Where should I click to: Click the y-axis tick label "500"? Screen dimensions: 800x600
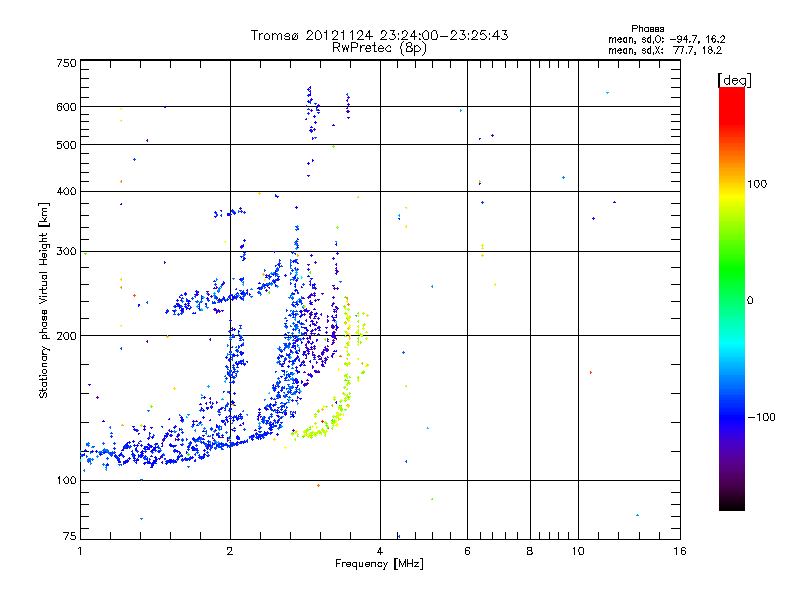[x=66, y=145]
